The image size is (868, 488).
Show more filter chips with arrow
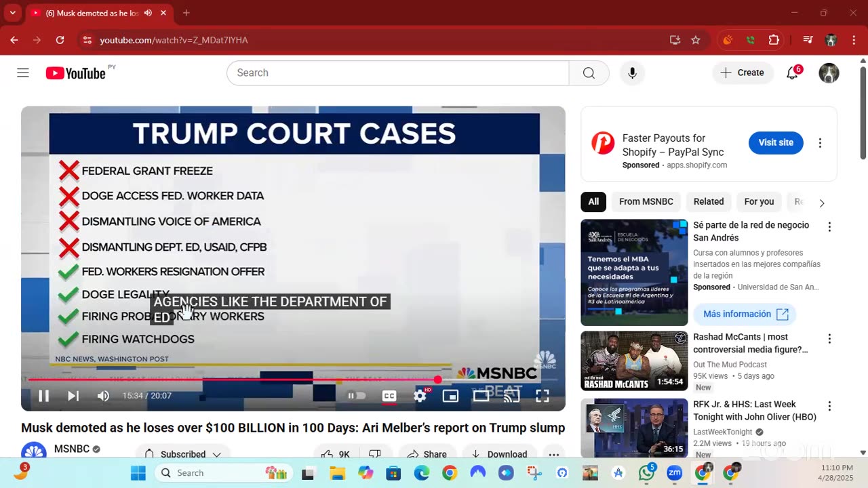point(822,203)
